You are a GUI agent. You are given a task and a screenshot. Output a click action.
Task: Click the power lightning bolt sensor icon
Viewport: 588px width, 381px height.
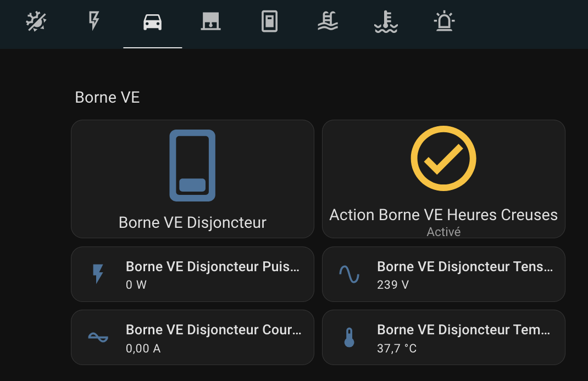point(98,273)
